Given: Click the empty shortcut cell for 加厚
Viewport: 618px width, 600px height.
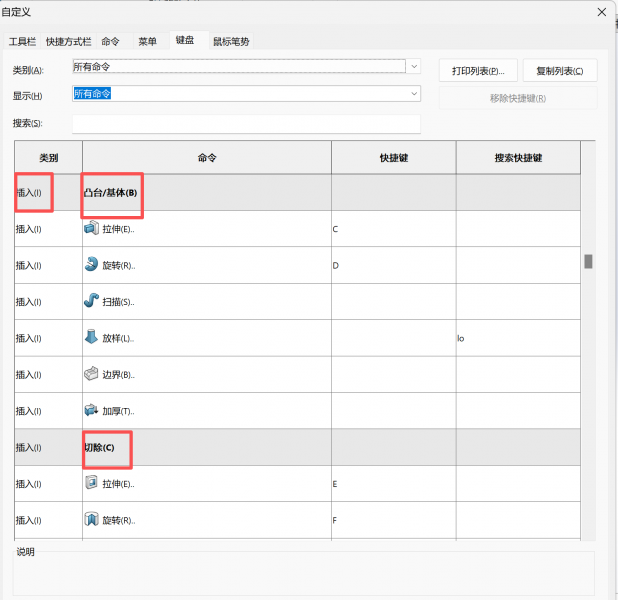Looking at the screenshot, I should [394, 411].
